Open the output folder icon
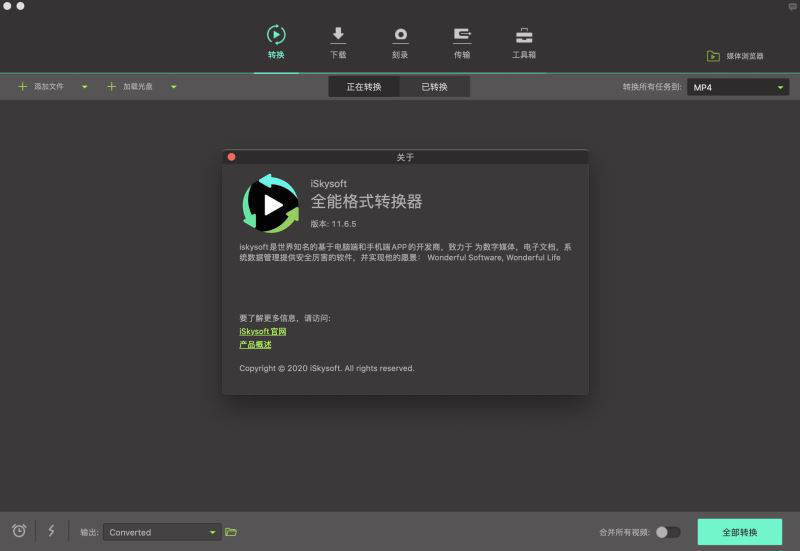 pos(231,532)
